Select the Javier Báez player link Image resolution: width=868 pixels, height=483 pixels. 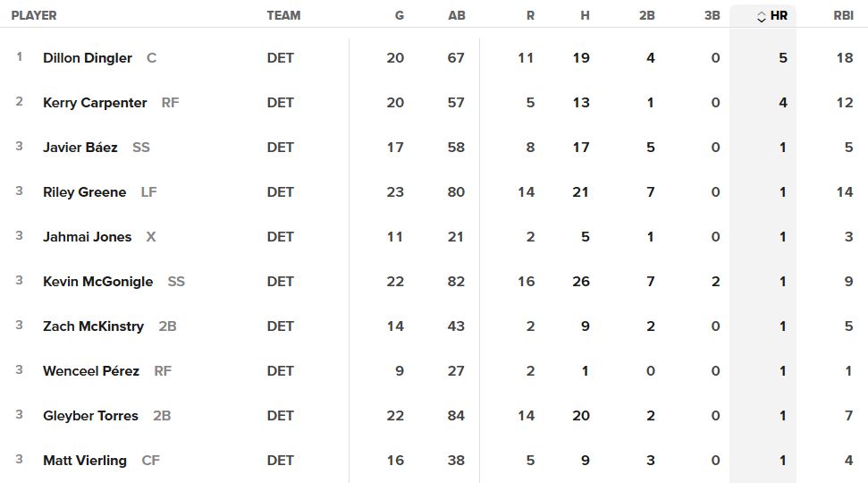click(x=80, y=148)
